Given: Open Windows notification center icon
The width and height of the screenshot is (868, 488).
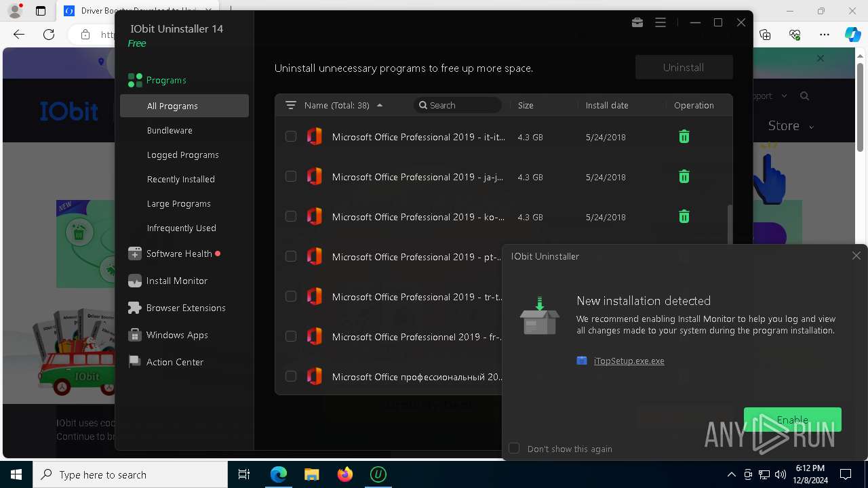Looking at the screenshot, I should click(846, 474).
